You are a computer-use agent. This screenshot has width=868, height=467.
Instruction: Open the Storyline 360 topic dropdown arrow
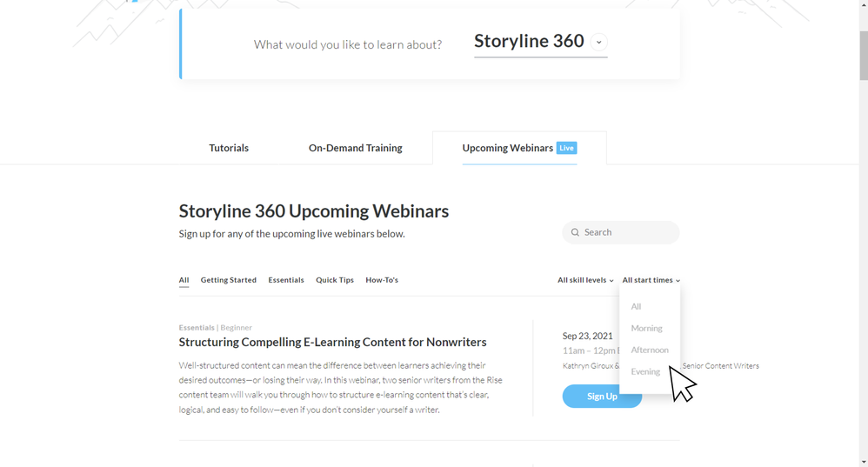(598, 42)
